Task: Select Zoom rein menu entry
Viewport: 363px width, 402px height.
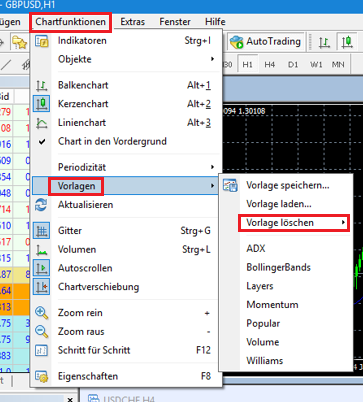Action: tap(126, 313)
